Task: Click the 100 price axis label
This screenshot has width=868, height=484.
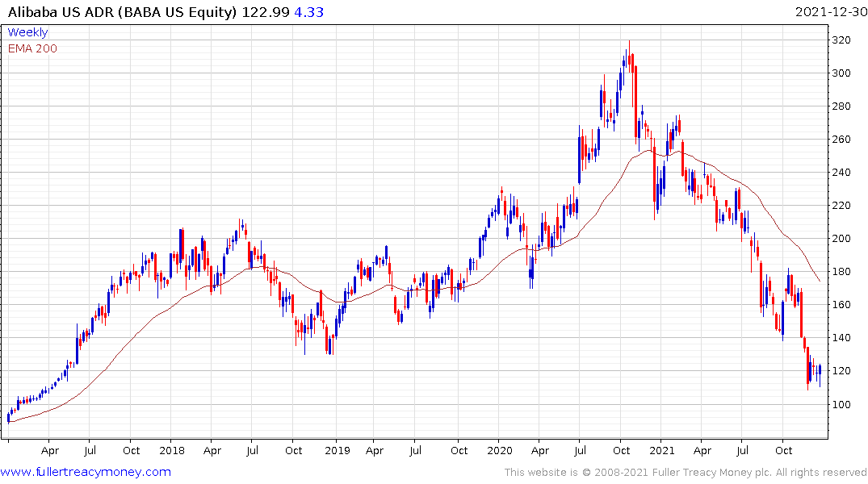Action: [841, 404]
